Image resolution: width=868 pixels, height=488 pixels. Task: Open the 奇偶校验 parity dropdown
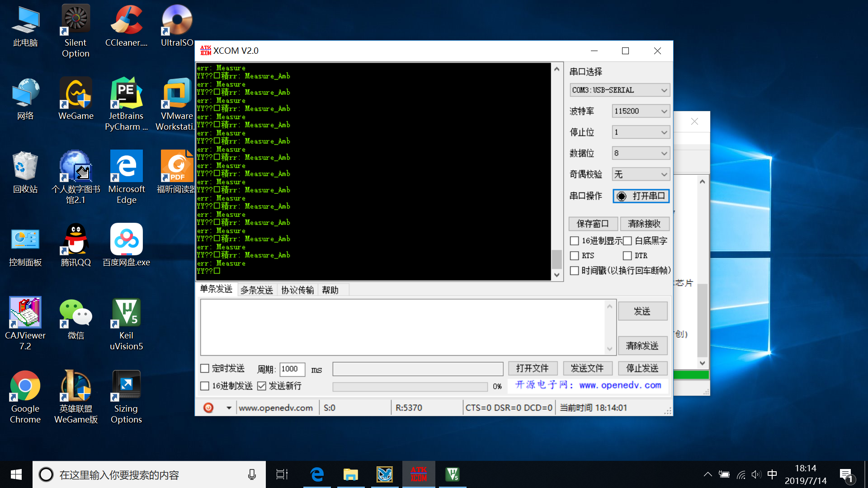point(641,174)
